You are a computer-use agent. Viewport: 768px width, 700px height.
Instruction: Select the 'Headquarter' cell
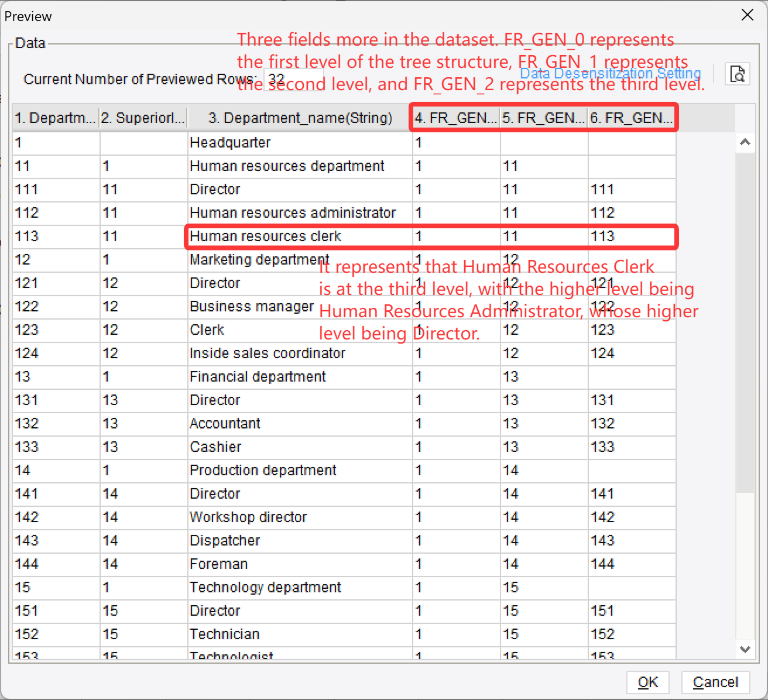click(300, 143)
